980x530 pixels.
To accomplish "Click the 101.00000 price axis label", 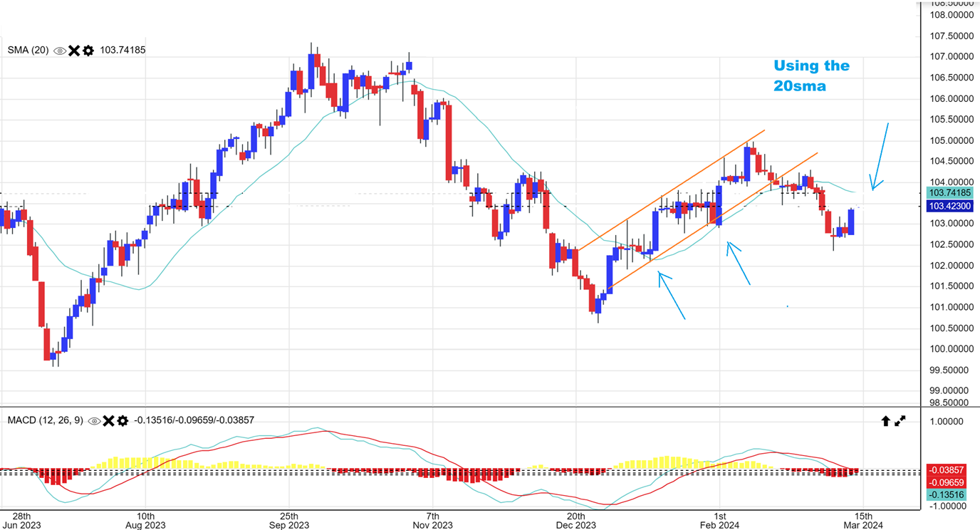I will coord(953,307).
